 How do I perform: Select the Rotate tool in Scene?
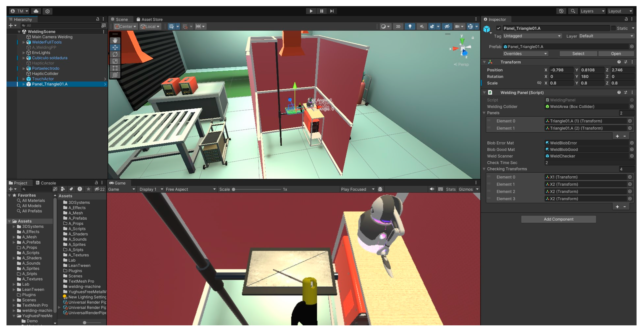click(x=115, y=54)
